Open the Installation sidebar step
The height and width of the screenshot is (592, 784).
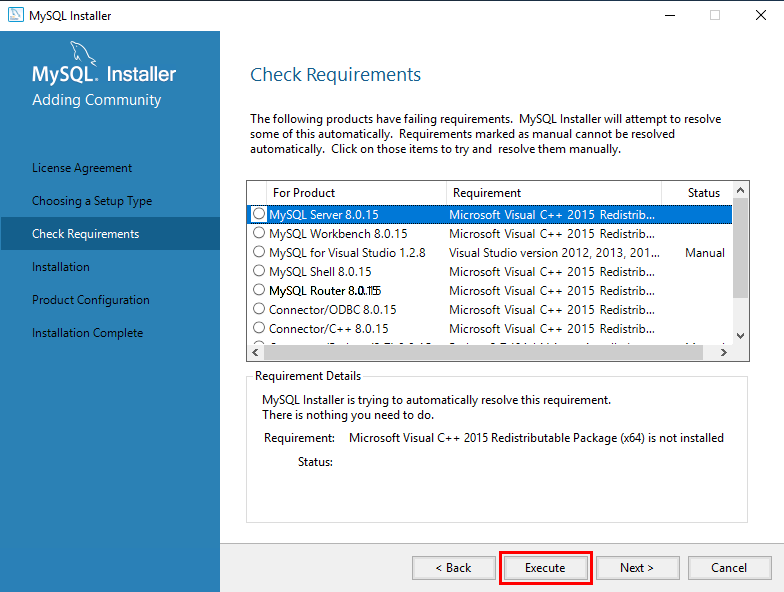pos(60,267)
